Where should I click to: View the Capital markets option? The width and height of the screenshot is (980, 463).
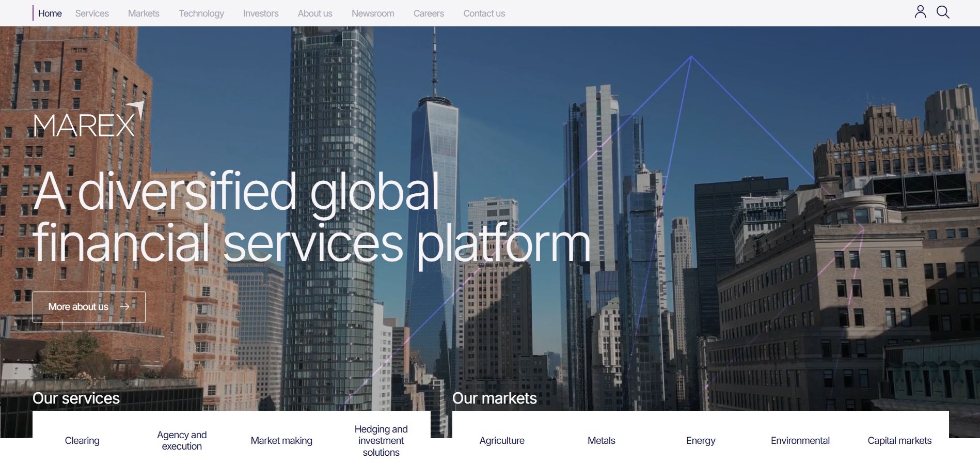[899, 440]
